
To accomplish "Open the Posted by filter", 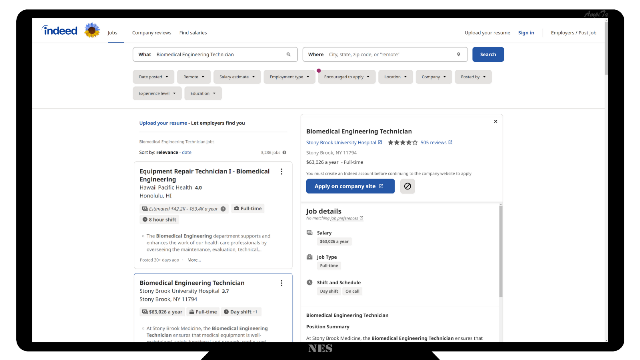I will (x=473, y=77).
